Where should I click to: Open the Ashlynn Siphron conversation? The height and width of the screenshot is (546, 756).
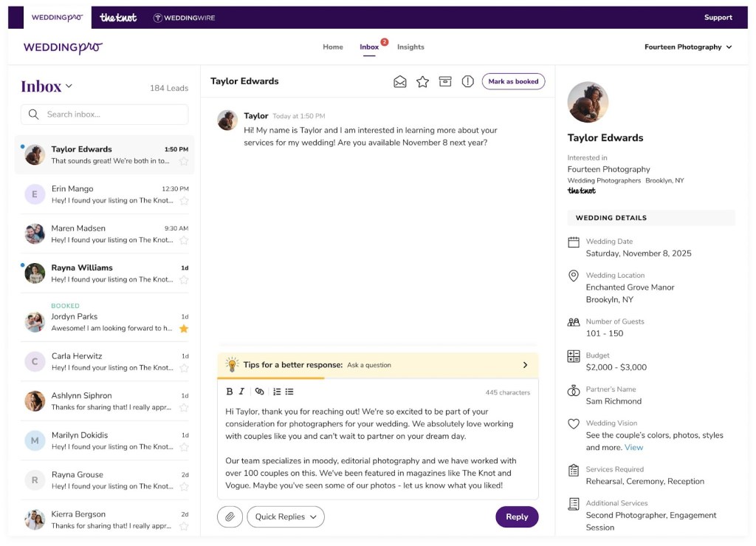[105, 401]
